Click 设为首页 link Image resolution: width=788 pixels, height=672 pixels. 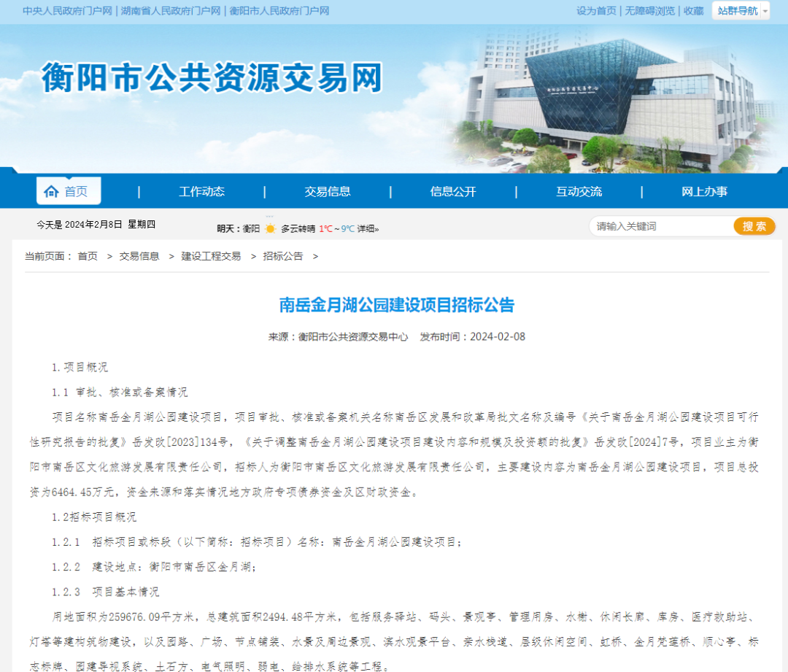coord(596,11)
